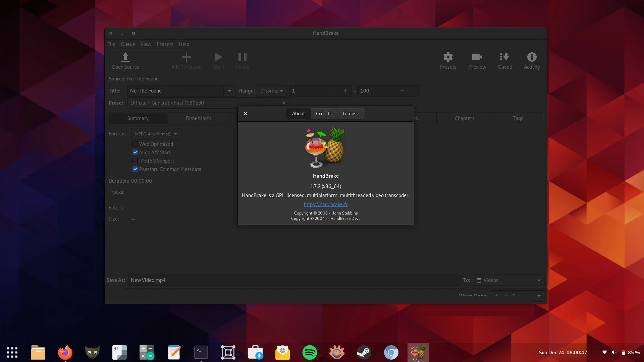Click the Add To Queue plus icon
The width and height of the screenshot is (644, 362).
[x=186, y=57]
